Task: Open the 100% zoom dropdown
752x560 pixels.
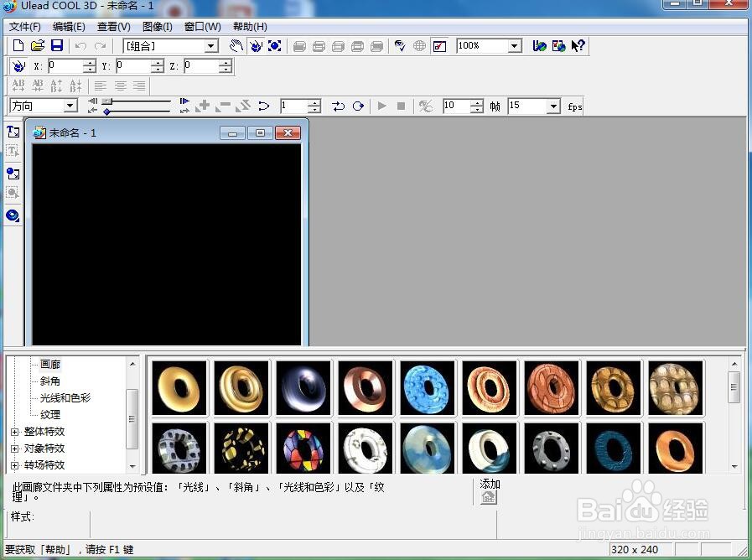Action: pos(515,46)
